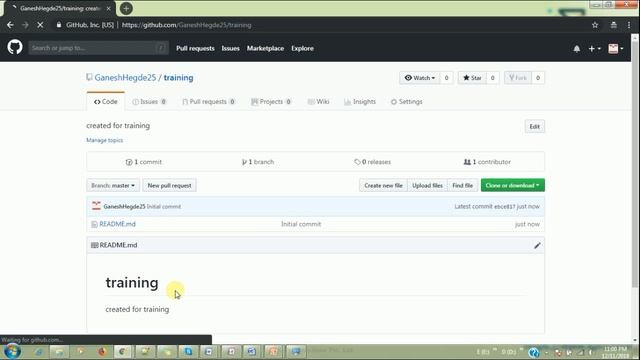Click the browser back arrow
This screenshot has width=640, height=360.
coord(10,25)
